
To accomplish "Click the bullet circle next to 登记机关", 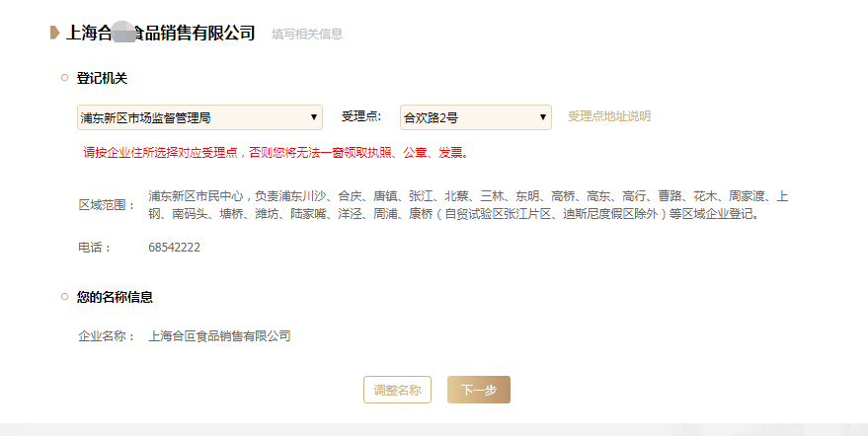I will coord(65,78).
